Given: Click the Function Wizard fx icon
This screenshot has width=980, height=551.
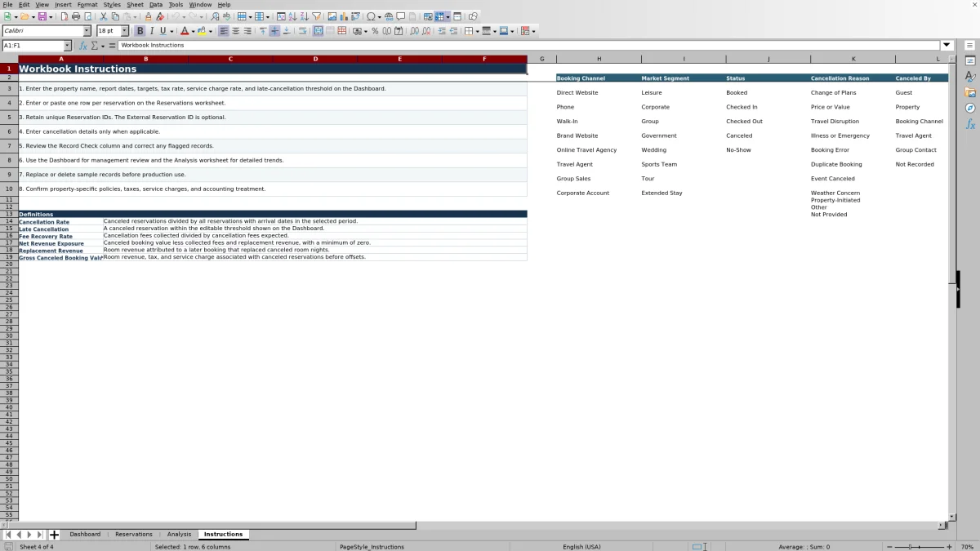Looking at the screenshot, I should 82,46.
